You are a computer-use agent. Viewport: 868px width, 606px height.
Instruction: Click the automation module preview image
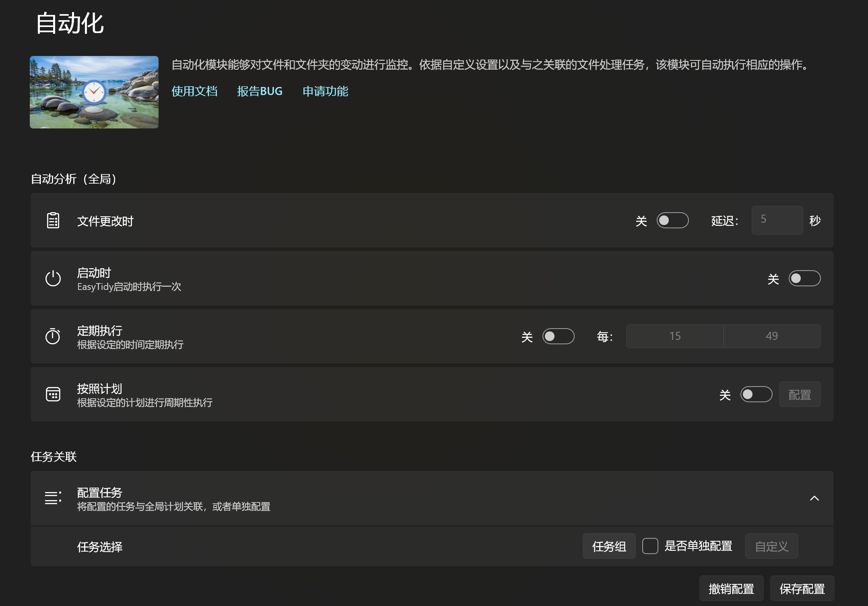94,92
